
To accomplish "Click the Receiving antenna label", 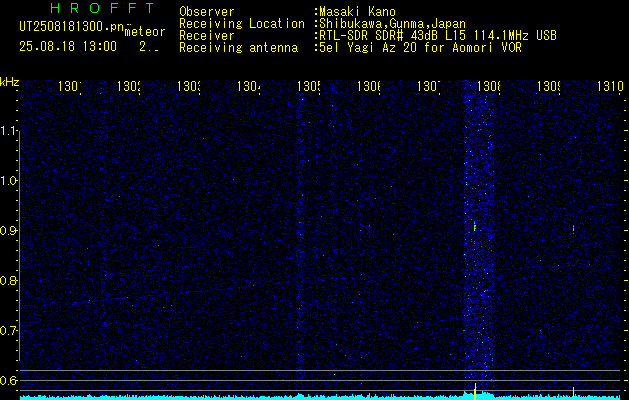I will point(238,48).
